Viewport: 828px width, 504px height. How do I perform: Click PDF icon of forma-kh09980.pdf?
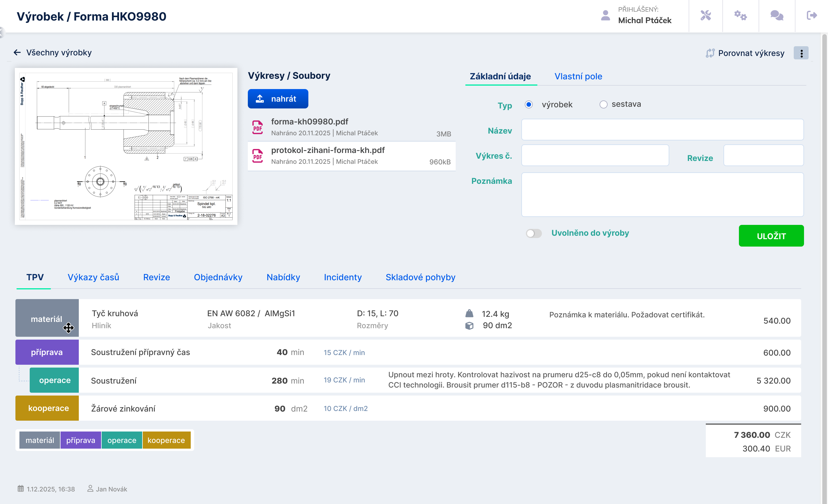[258, 127]
